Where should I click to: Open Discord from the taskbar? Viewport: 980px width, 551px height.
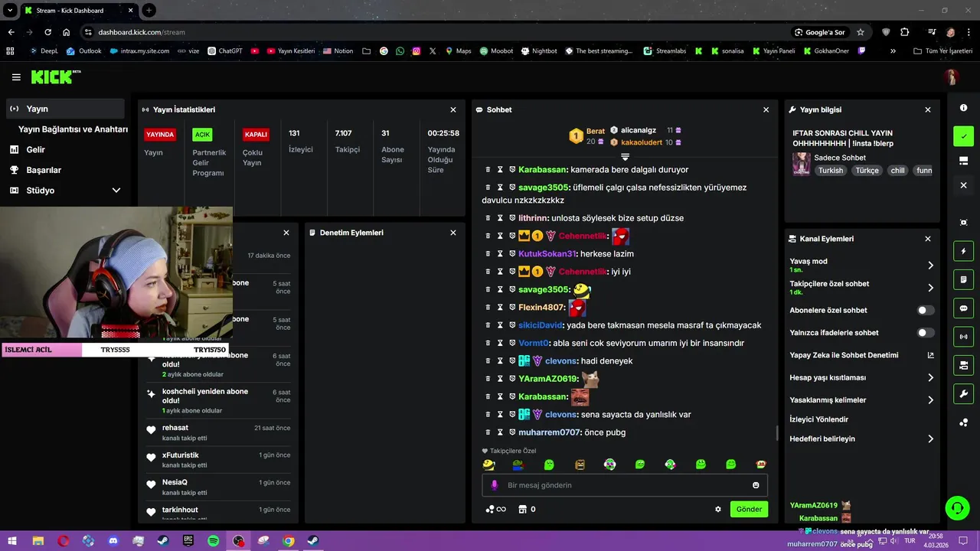point(113,541)
